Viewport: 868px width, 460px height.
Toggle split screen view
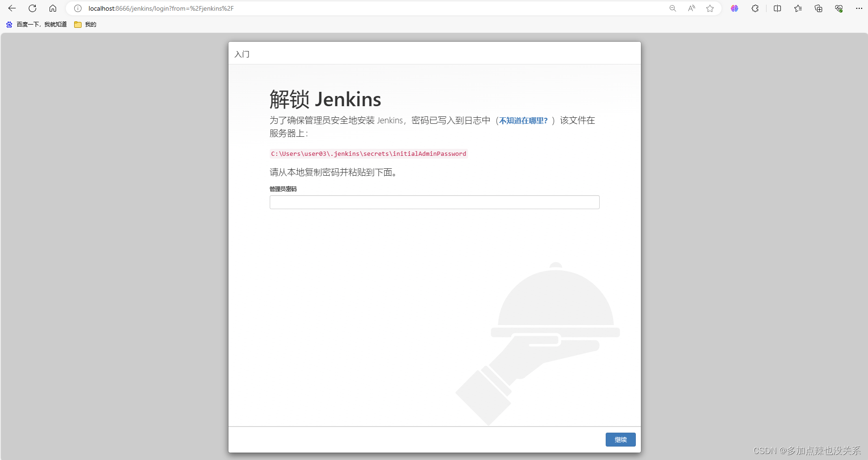tap(778, 8)
